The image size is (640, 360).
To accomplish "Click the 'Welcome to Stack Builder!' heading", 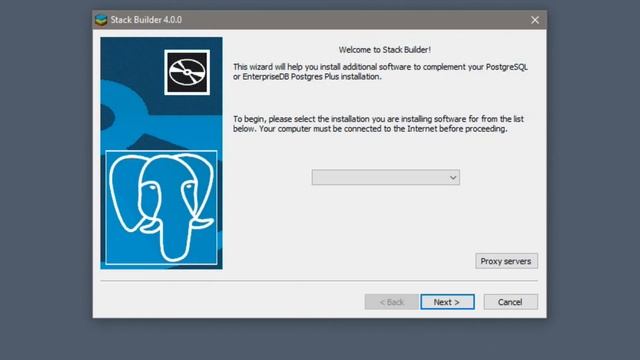I will click(x=384, y=50).
